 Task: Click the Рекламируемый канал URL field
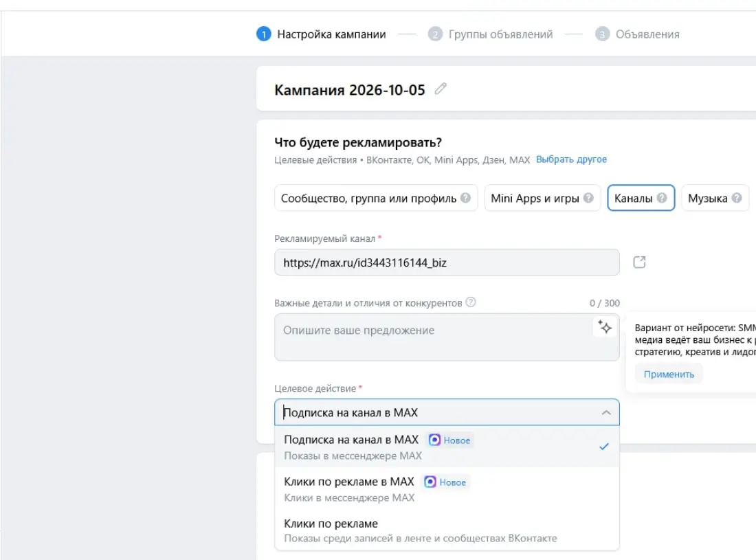point(447,262)
